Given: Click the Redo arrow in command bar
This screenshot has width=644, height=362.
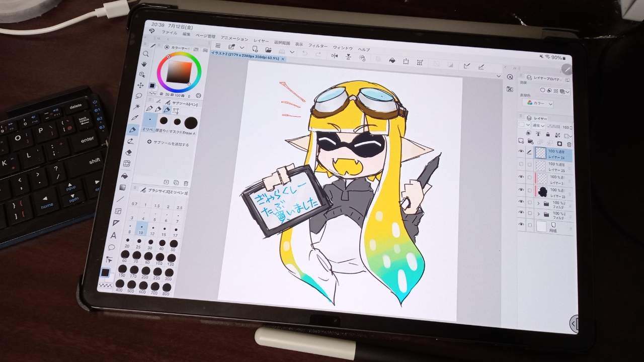Looking at the screenshot, I should click(x=318, y=54).
